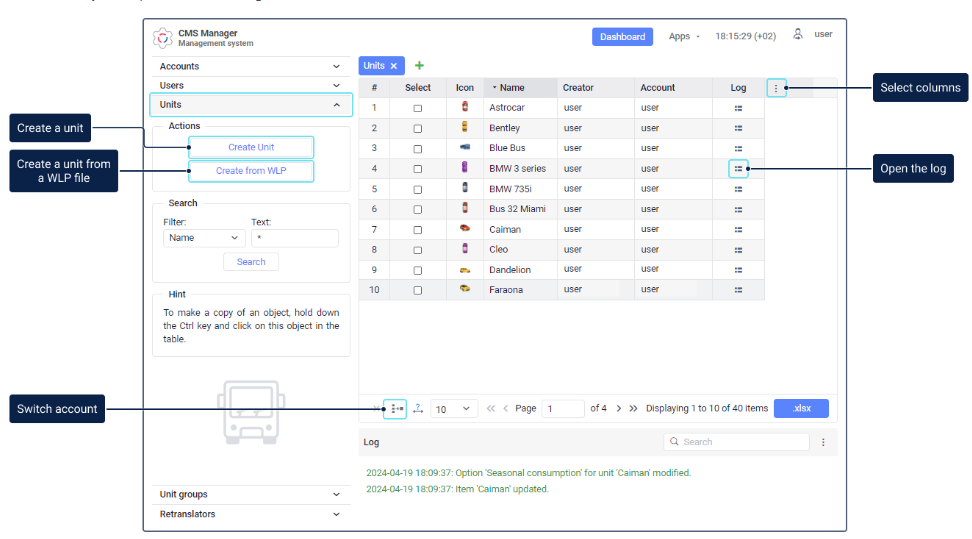Select the Caiman checkbox
The image size is (972, 539).
(418, 230)
